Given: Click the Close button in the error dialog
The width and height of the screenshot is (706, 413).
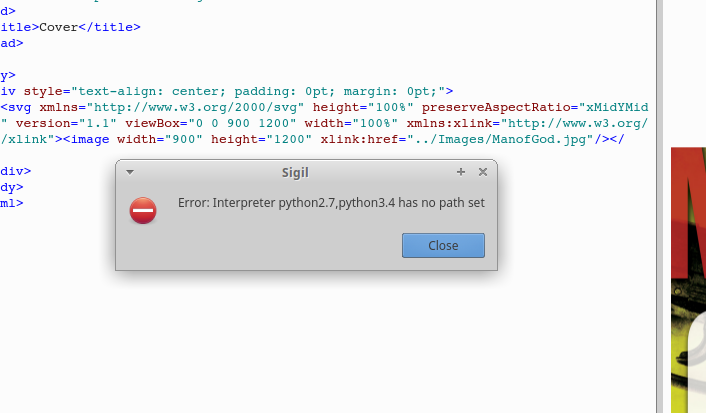Looking at the screenshot, I should [x=443, y=245].
